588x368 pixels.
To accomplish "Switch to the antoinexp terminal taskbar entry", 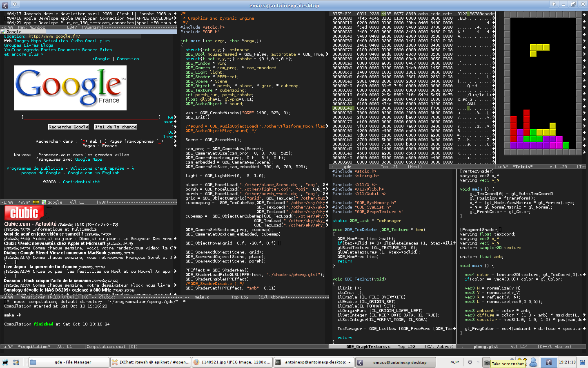I will click(x=314, y=362).
